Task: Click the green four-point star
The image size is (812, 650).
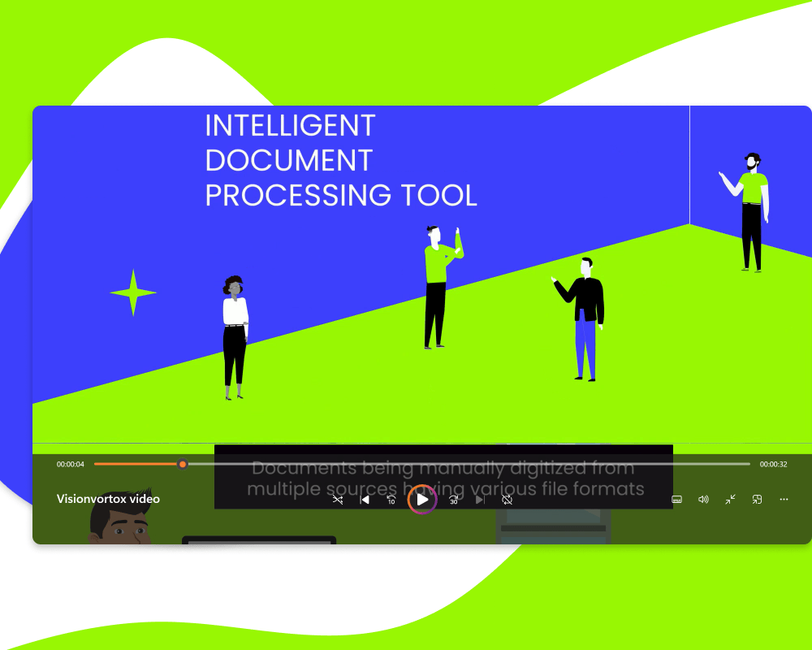Action: point(133,292)
